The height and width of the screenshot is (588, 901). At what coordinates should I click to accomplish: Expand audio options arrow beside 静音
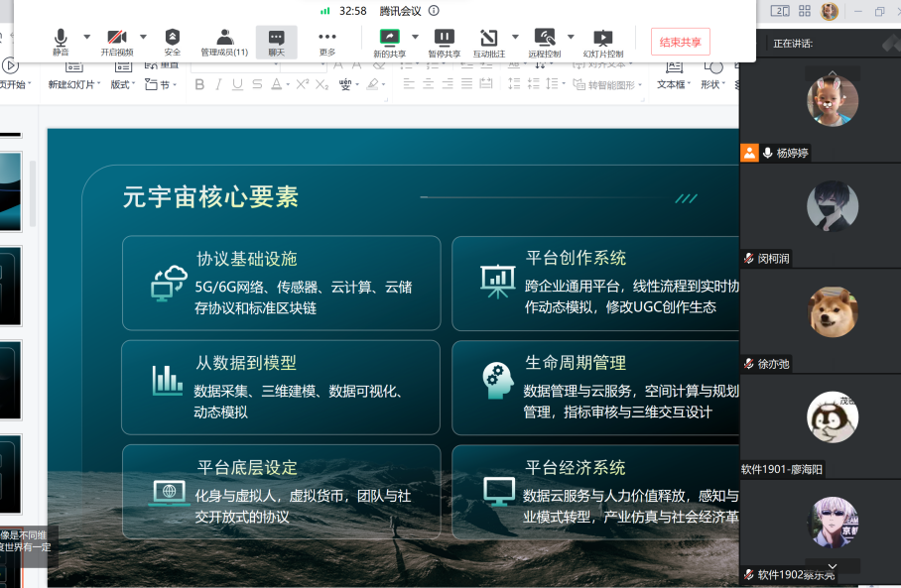(x=86, y=37)
